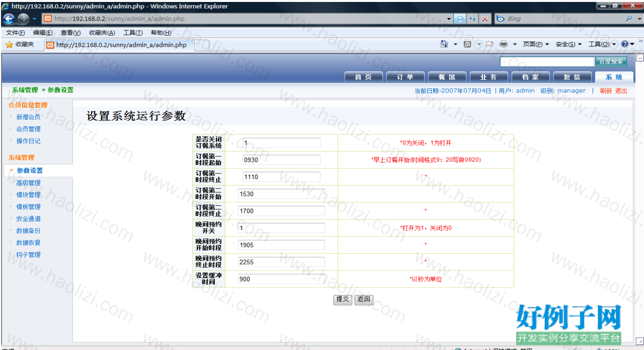This screenshot has height=350, width=644.
Task: Open 新增会员 in the sidebar
Action: point(28,117)
